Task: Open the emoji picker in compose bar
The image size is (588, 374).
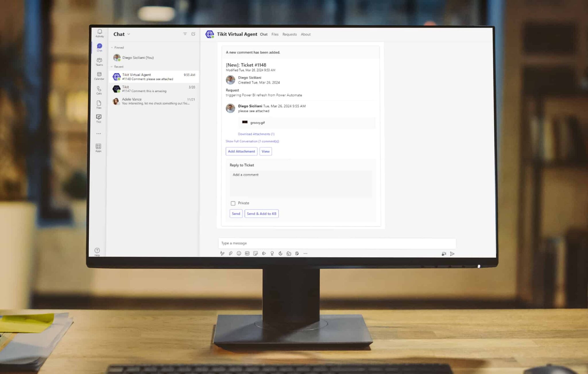Action: point(239,253)
